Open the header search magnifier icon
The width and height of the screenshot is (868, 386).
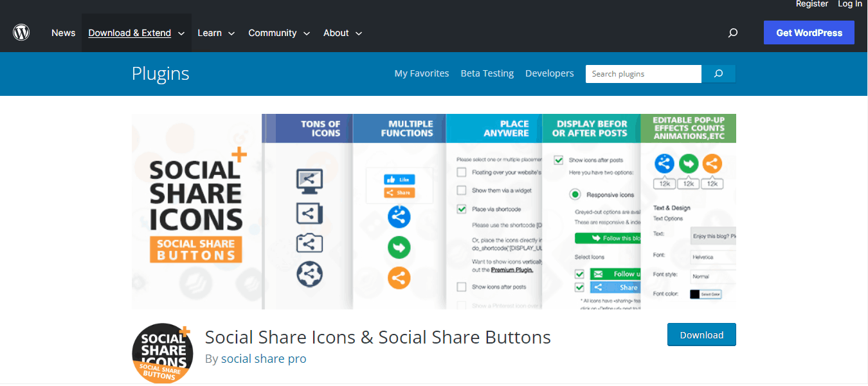click(732, 32)
